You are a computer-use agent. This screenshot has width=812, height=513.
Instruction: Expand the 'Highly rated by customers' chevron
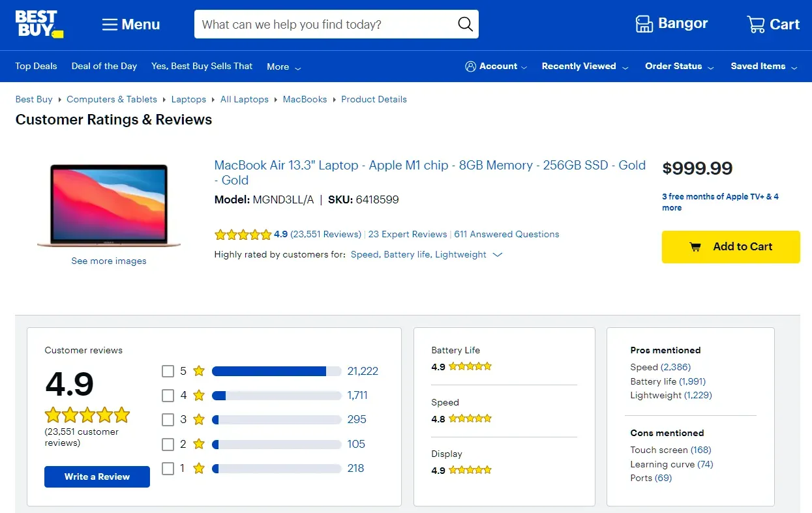[x=497, y=255]
